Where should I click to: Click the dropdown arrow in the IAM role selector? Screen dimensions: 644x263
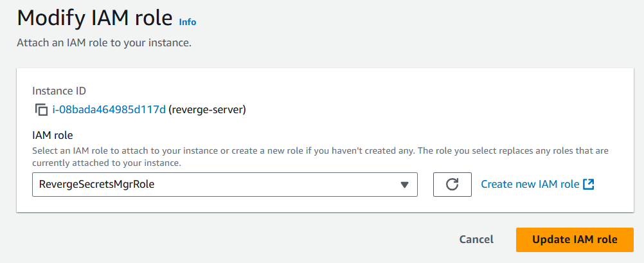click(404, 185)
